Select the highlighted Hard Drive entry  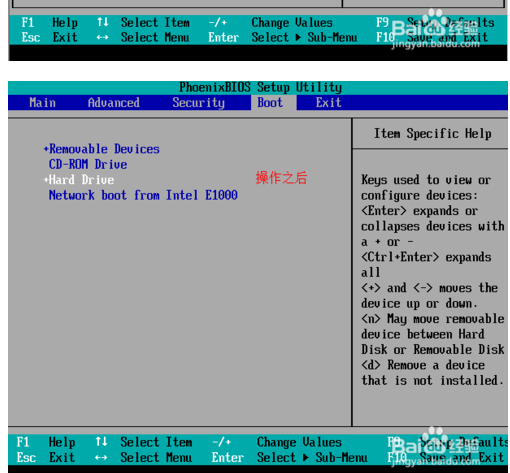click(82, 180)
